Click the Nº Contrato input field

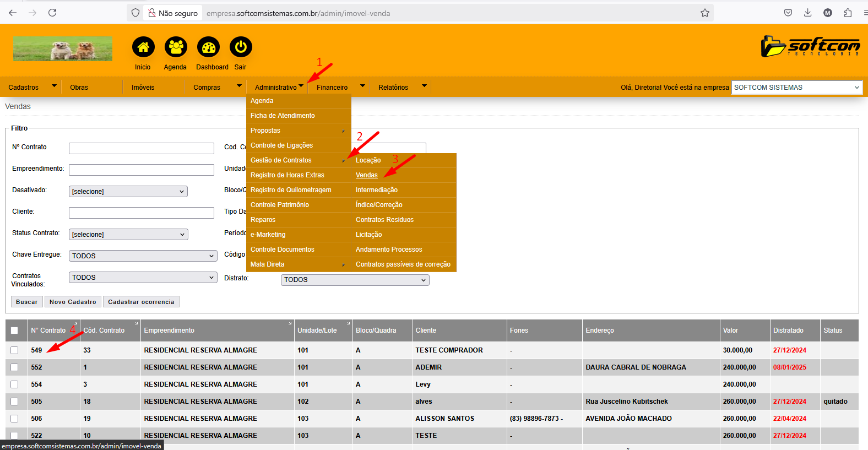tap(141, 148)
